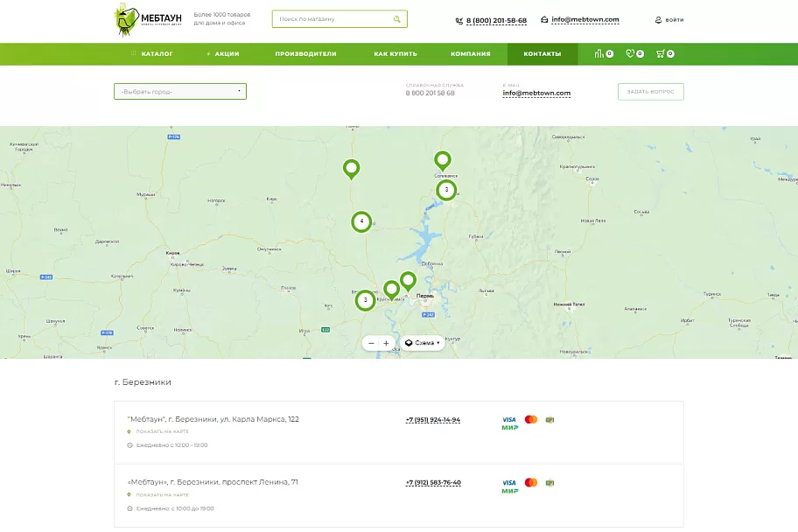
Task: Zoom in the map with plus
Action: click(x=386, y=343)
